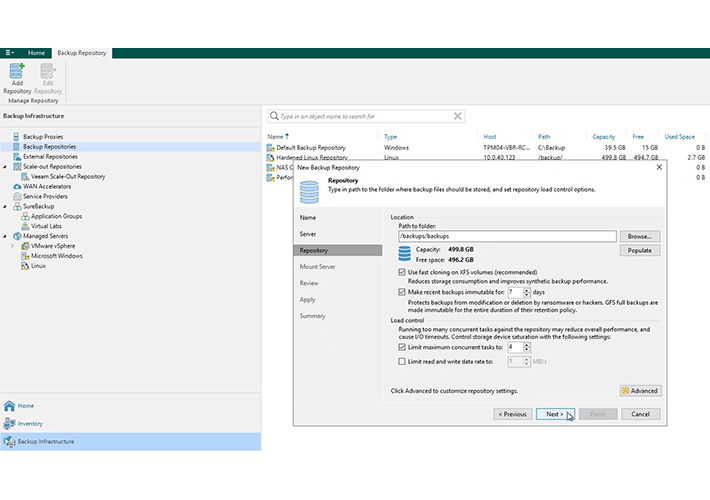Viewport: 710px width, 500px height.
Task: Toggle Limit maximum concurrent tasks checkbox
Action: click(x=402, y=347)
